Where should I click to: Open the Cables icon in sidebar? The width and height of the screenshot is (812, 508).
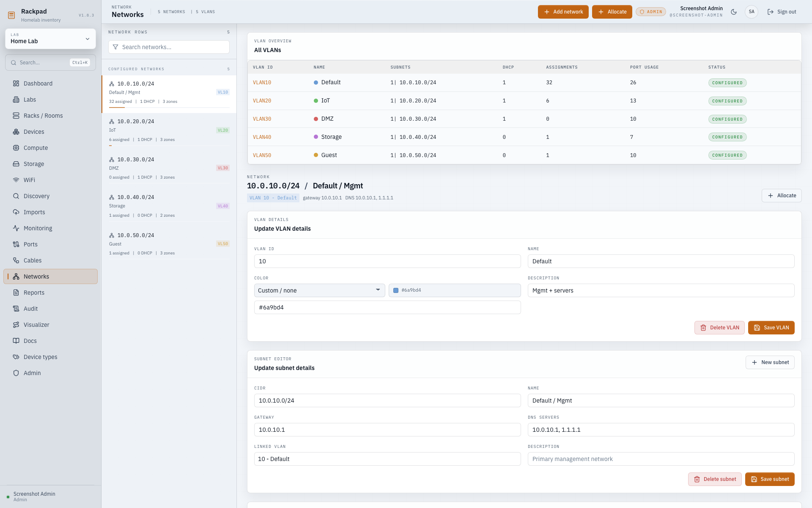tap(16, 260)
